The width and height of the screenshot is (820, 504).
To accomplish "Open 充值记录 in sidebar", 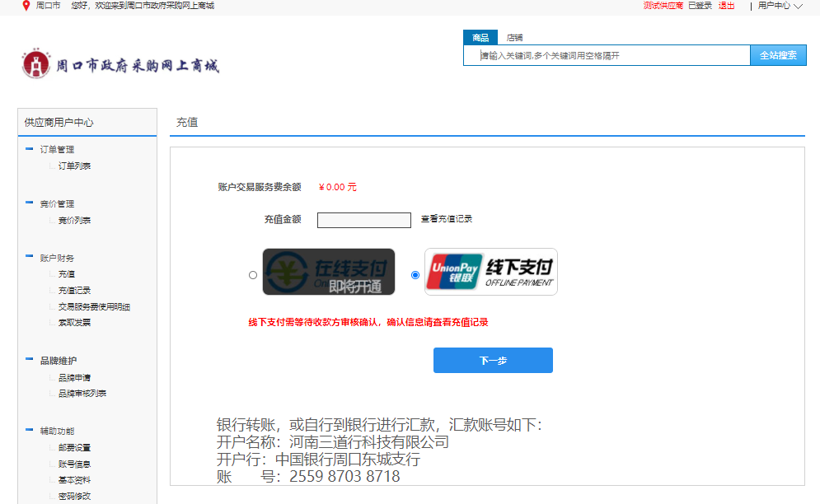I will (74, 290).
